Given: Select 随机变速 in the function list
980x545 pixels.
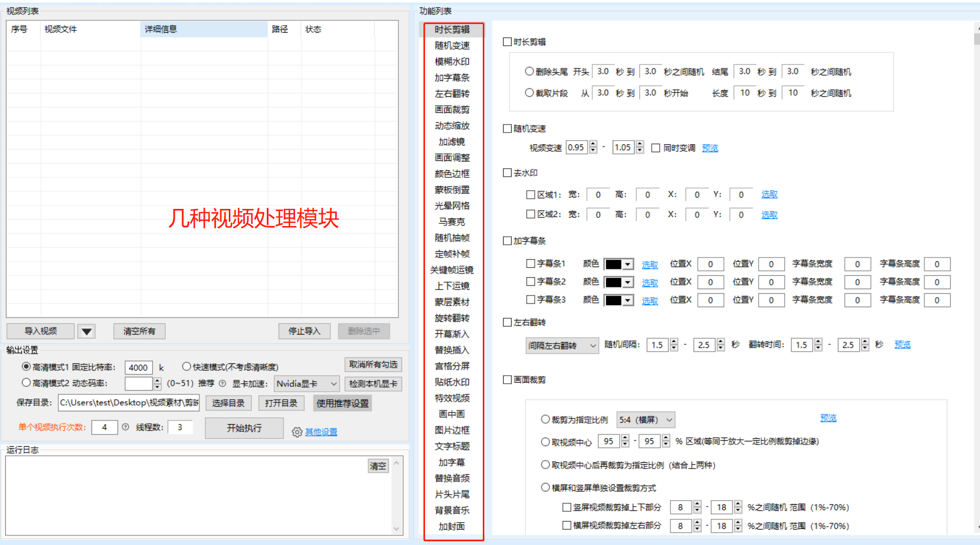Looking at the screenshot, I should (452, 45).
